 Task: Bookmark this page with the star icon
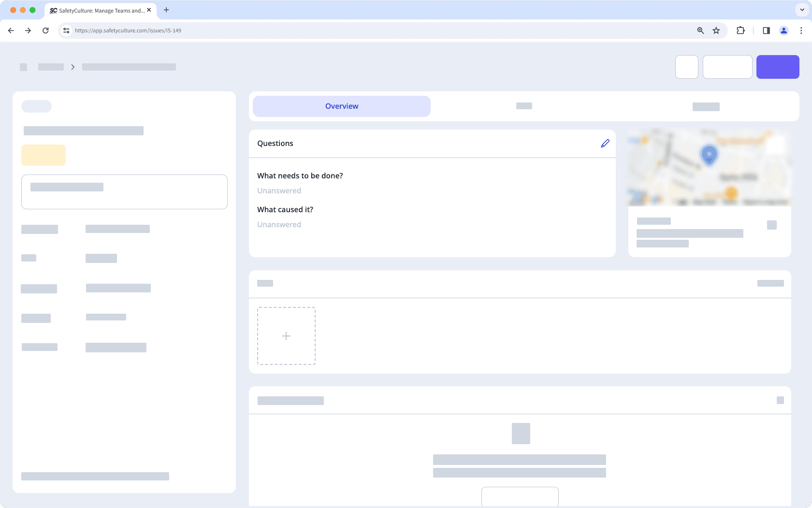tap(716, 30)
